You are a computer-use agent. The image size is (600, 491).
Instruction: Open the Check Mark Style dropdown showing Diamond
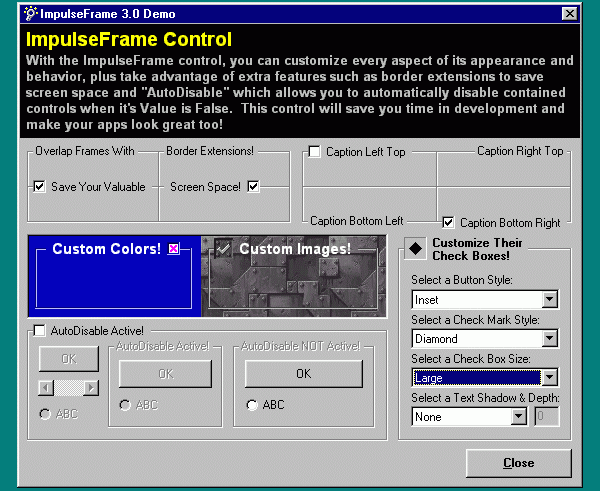click(x=549, y=338)
